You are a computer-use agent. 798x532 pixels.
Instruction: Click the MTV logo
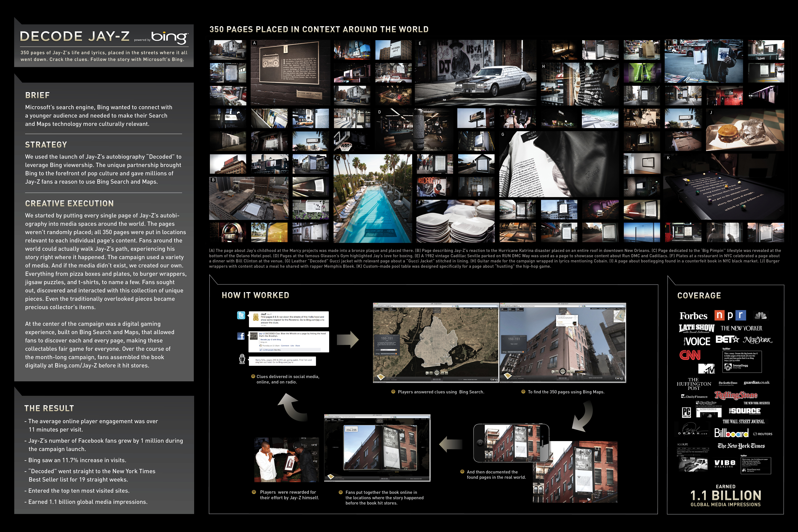[x=706, y=368]
